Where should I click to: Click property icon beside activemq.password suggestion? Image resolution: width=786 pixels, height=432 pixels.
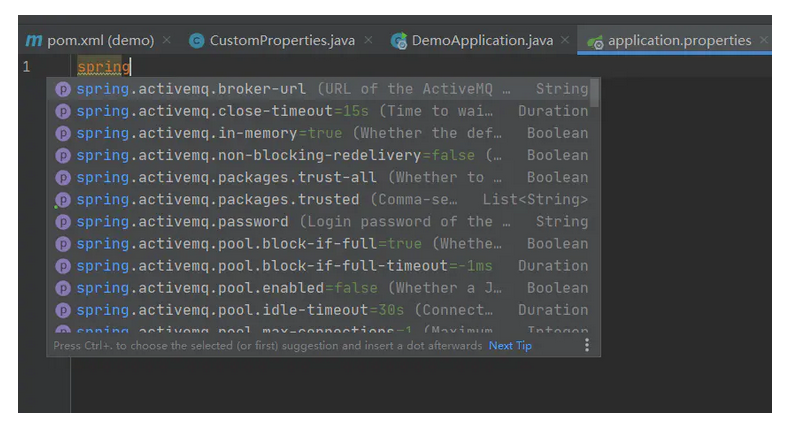pos(63,222)
